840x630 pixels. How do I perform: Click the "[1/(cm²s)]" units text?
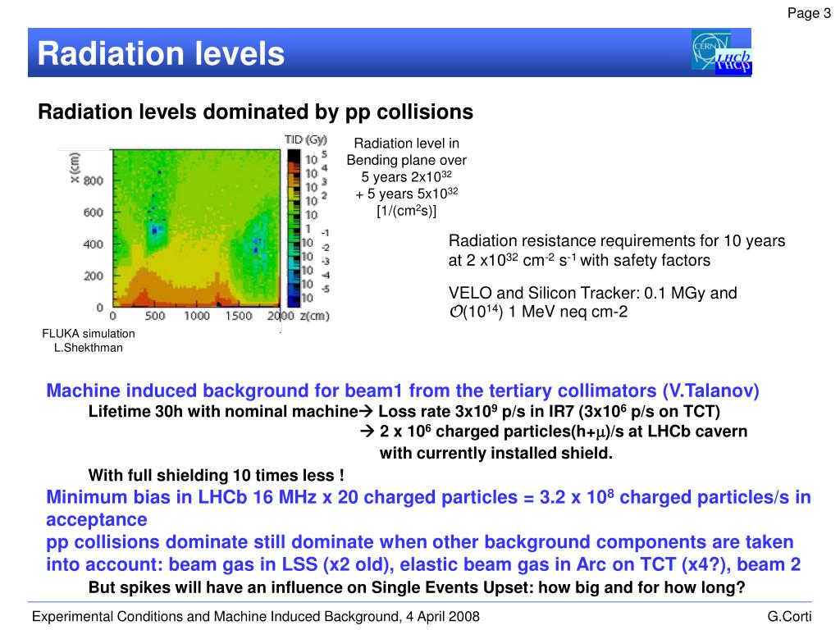point(407,211)
